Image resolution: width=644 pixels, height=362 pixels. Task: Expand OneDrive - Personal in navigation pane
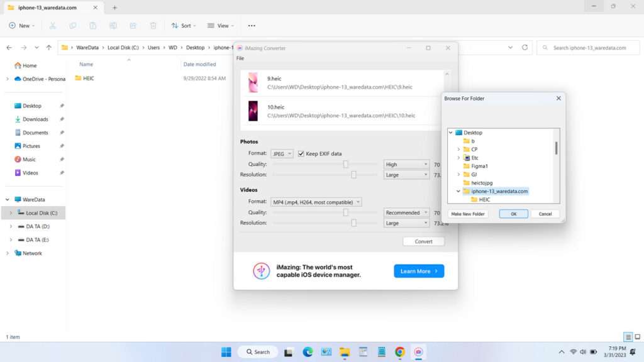click(8, 79)
